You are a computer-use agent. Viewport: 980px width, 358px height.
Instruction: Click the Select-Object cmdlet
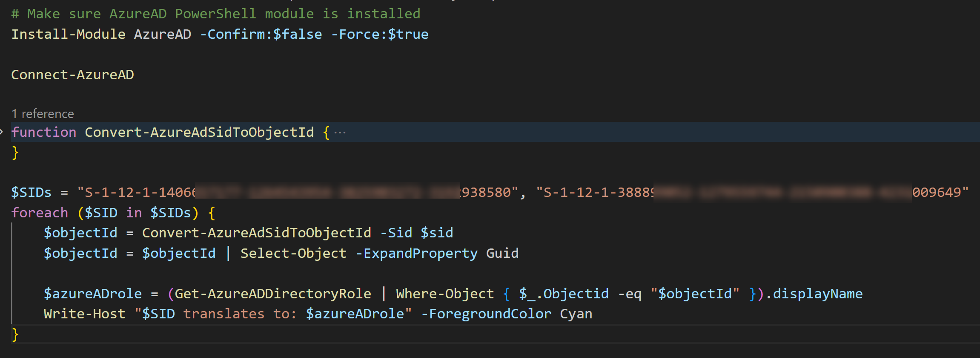coord(293,254)
